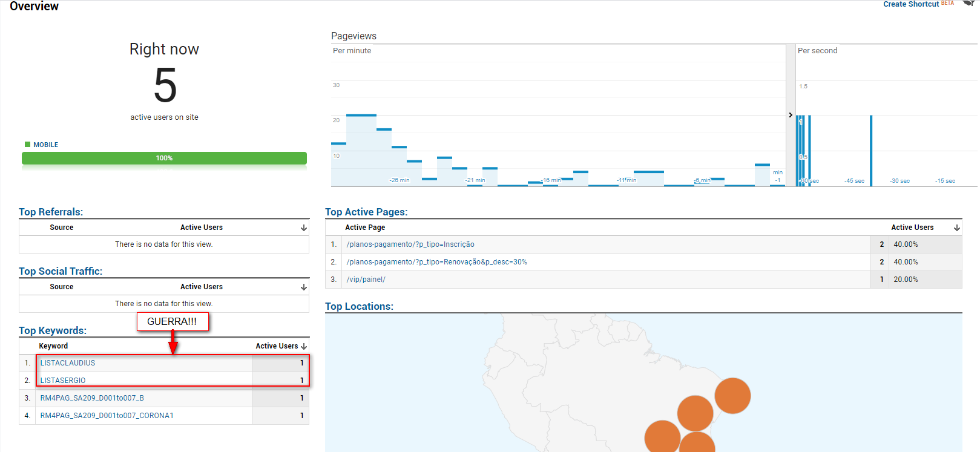This screenshot has width=980, height=452.
Task: Click the northeasternmost orange bubble on the map
Action: pyautogui.click(x=732, y=396)
